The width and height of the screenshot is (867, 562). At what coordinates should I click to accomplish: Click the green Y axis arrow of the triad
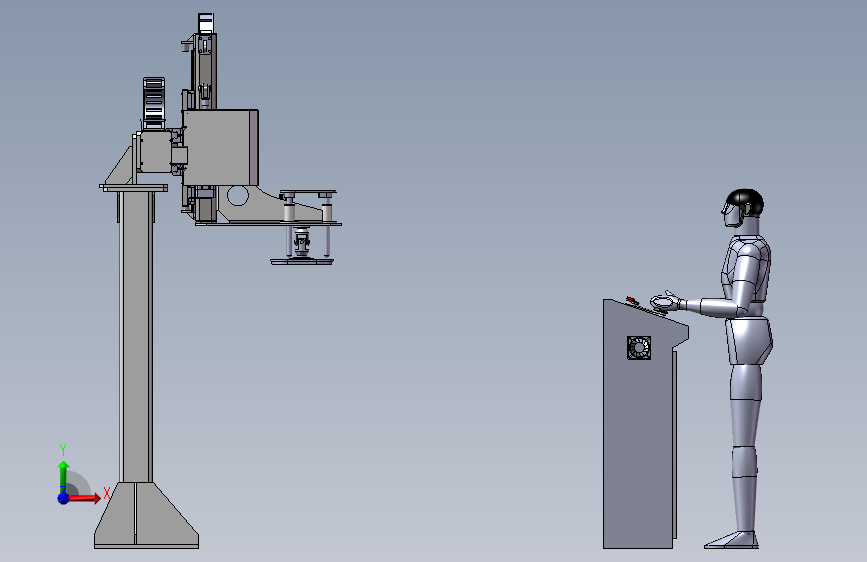point(64,476)
